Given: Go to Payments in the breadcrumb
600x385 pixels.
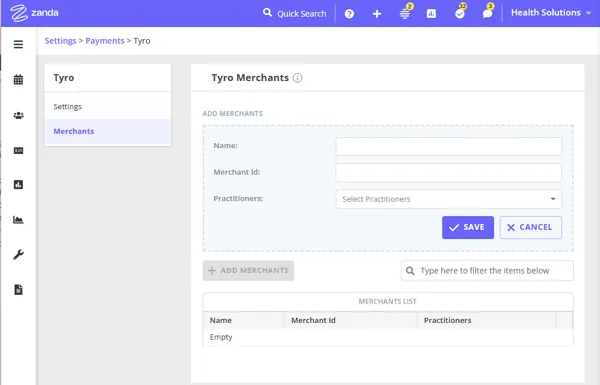Looking at the screenshot, I should 104,41.
